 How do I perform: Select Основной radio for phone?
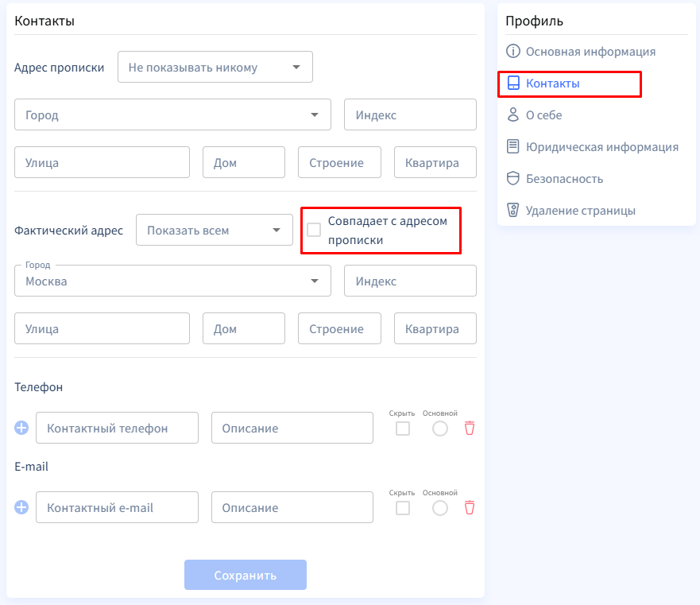click(440, 429)
